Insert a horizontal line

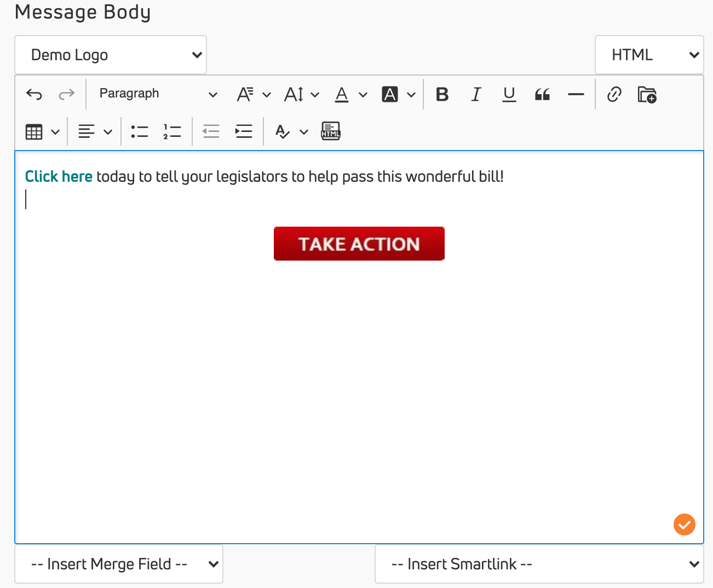click(x=576, y=95)
